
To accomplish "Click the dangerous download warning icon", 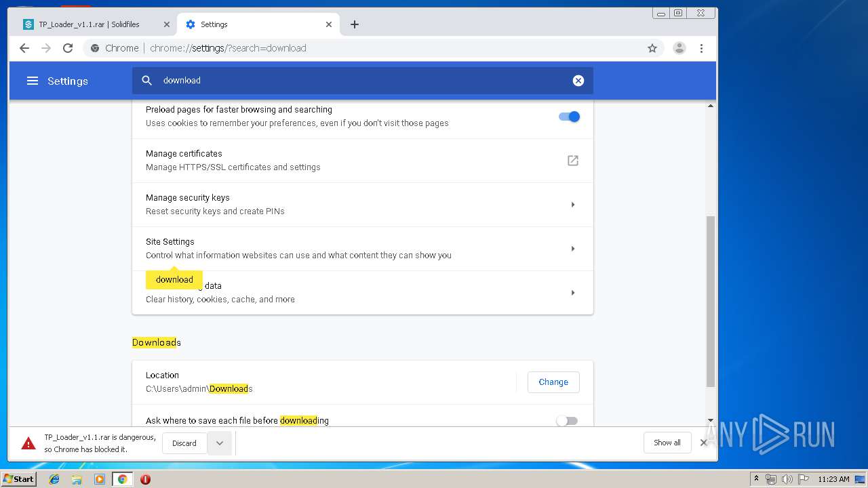I will pyautogui.click(x=28, y=443).
